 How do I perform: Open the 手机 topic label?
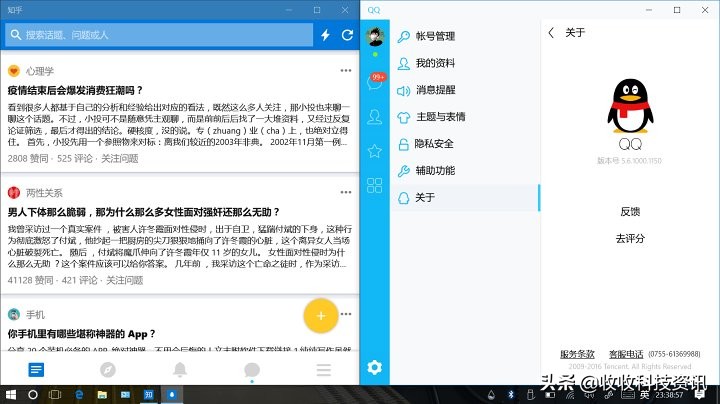tap(35, 314)
